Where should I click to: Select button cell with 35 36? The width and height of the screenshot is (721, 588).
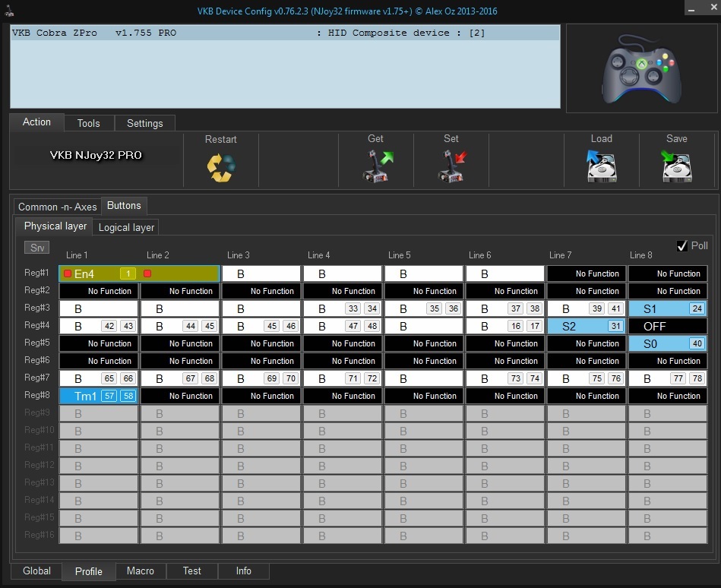[x=423, y=308]
